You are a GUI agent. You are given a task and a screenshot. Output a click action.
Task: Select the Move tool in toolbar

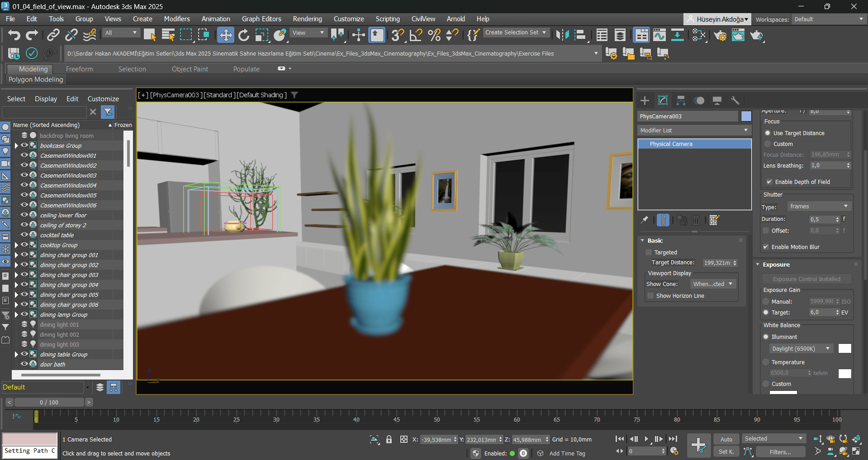(x=225, y=35)
